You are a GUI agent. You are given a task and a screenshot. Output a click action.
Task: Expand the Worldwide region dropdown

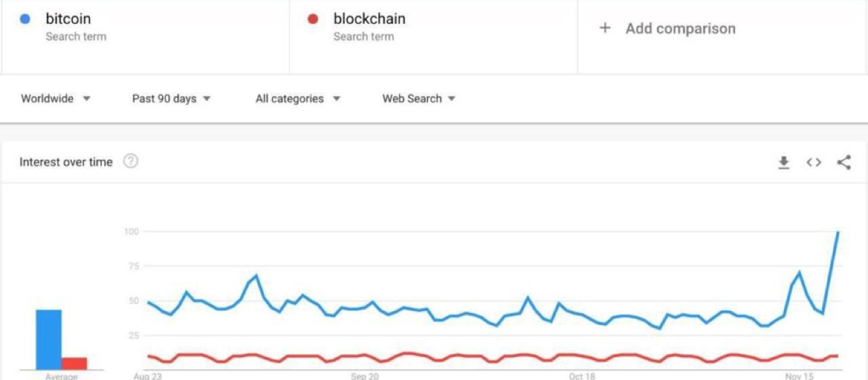(56, 99)
